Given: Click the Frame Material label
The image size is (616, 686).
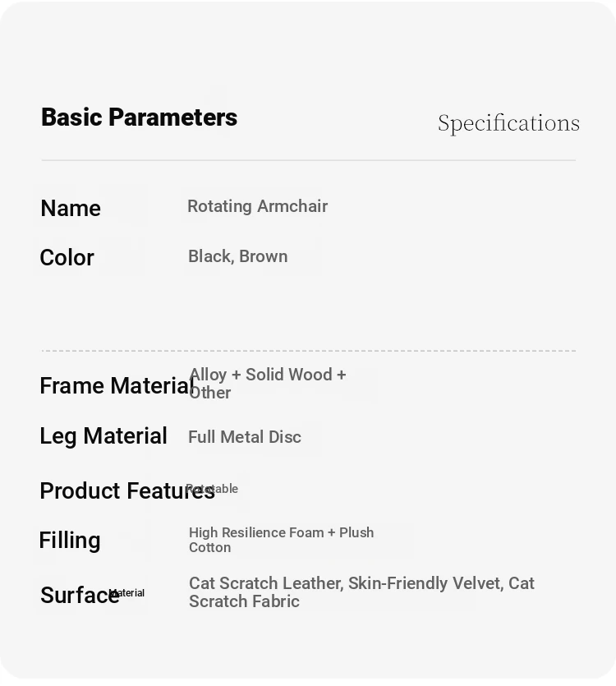Looking at the screenshot, I should coord(117,386).
